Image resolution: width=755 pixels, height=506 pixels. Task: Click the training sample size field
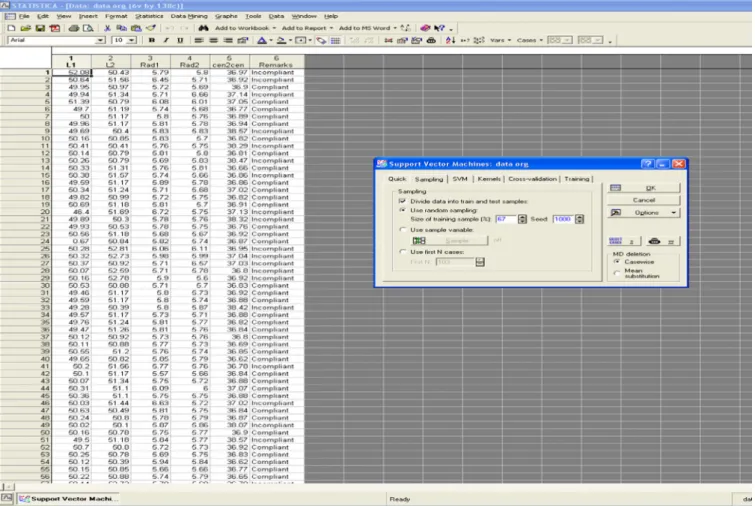tap(507, 220)
